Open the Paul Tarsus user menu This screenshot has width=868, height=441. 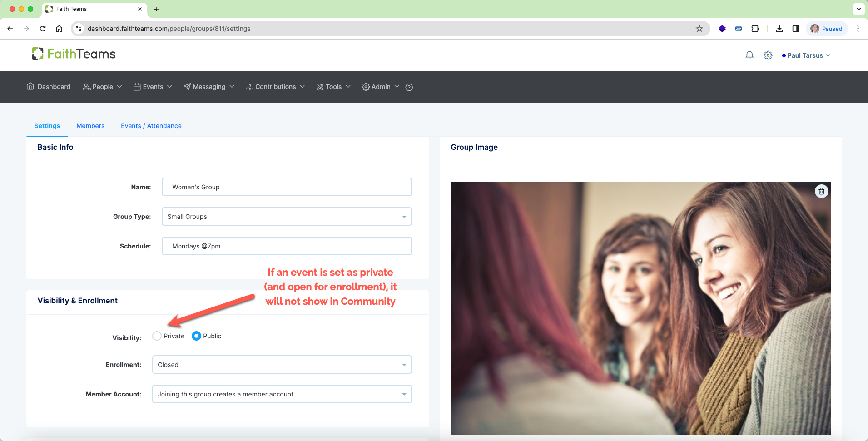(806, 55)
